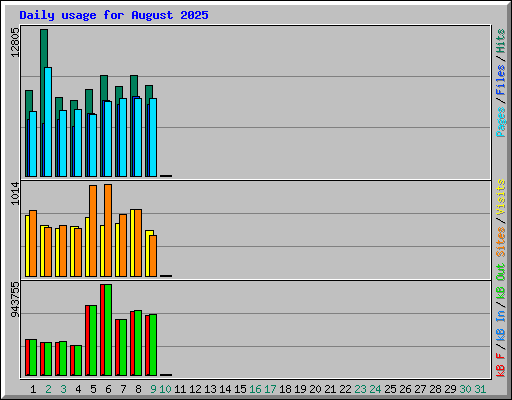
Task: Click day 4 on the x-axis
Action: pos(78,389)
